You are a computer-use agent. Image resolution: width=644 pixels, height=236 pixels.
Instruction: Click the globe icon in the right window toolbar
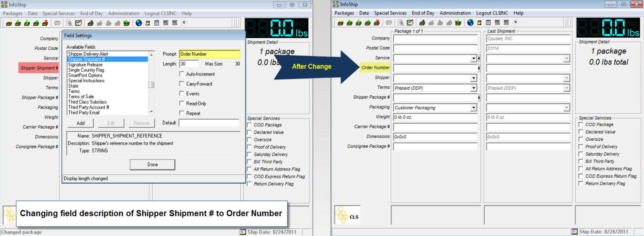[470, 23]
